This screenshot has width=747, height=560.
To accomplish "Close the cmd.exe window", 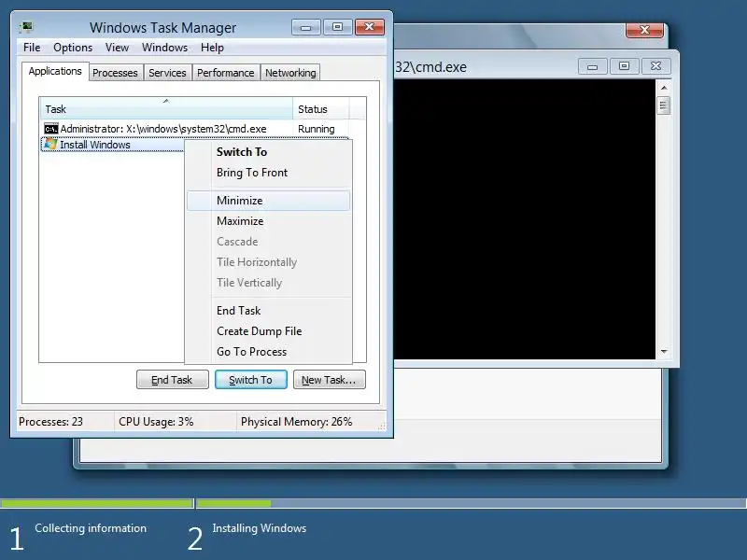I will 656,66.
